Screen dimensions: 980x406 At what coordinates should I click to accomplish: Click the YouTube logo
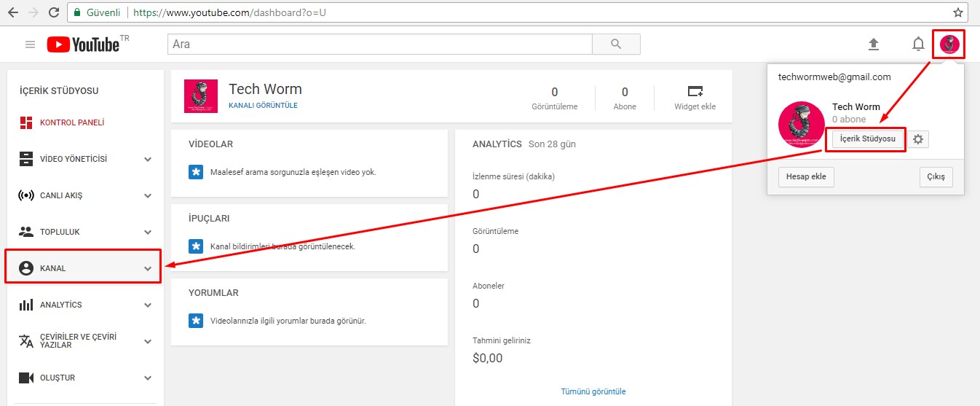click(84, 44)
